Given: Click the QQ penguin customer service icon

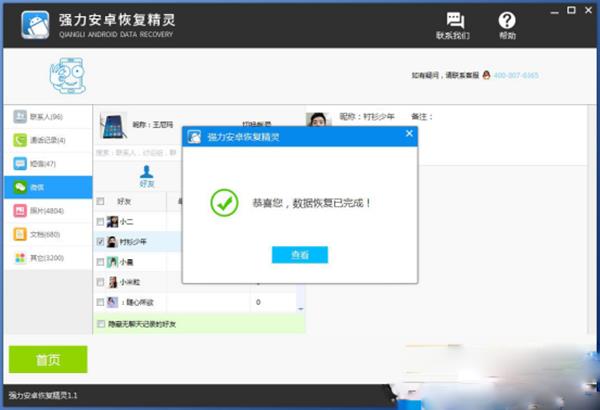Looking at the screenshot, I should [x=485, y=76].
